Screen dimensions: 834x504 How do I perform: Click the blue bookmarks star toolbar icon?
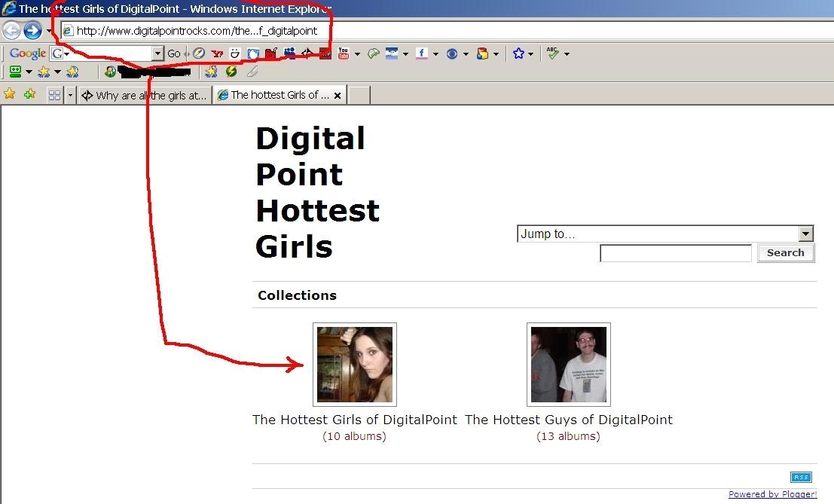(x=518, y=53)
